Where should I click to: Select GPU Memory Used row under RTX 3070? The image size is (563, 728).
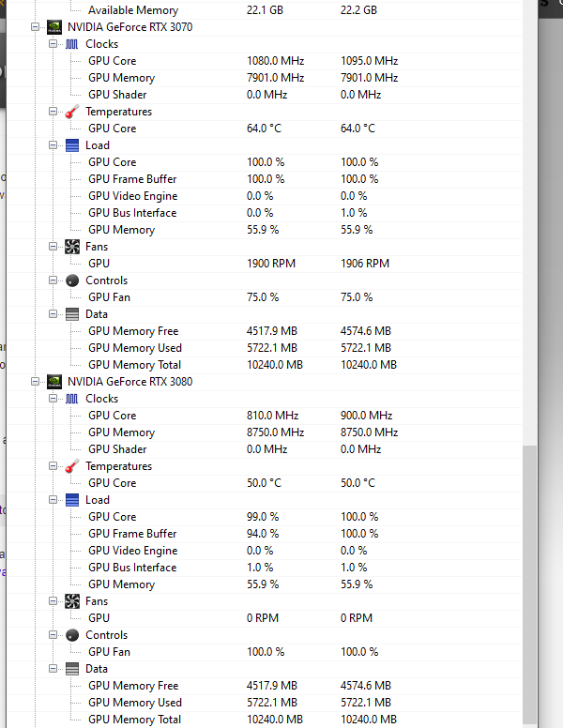(265, 348)
